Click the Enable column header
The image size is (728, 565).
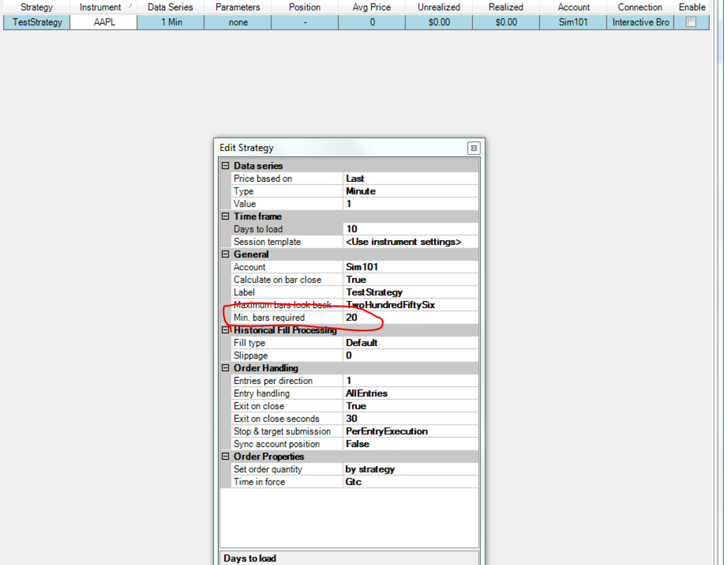pyautogui.click(x=692, y=7)
